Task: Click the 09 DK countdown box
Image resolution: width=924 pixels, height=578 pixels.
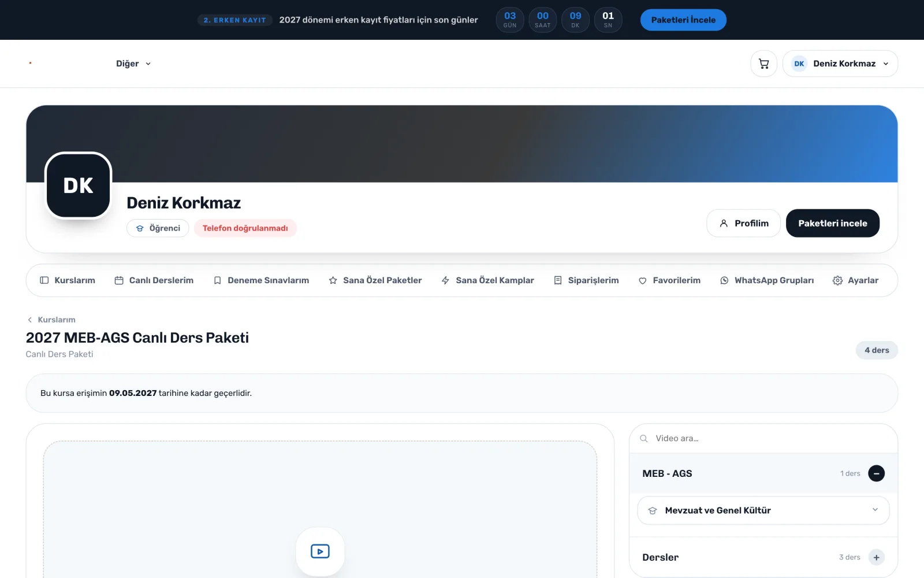Action: [x=575, y=20]
